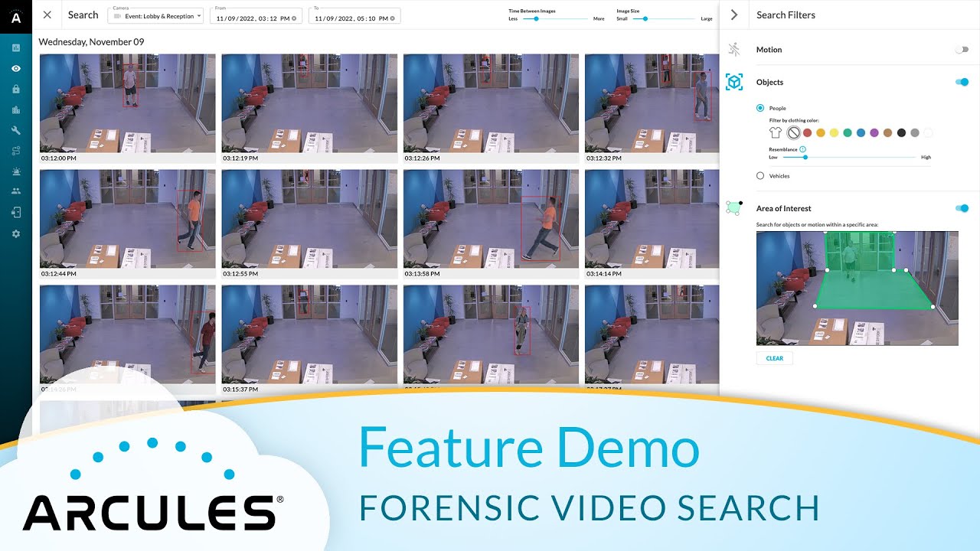Open the wrench tools icon in sidebar
The width and height of the screenshot is (980, 551).
16,130
